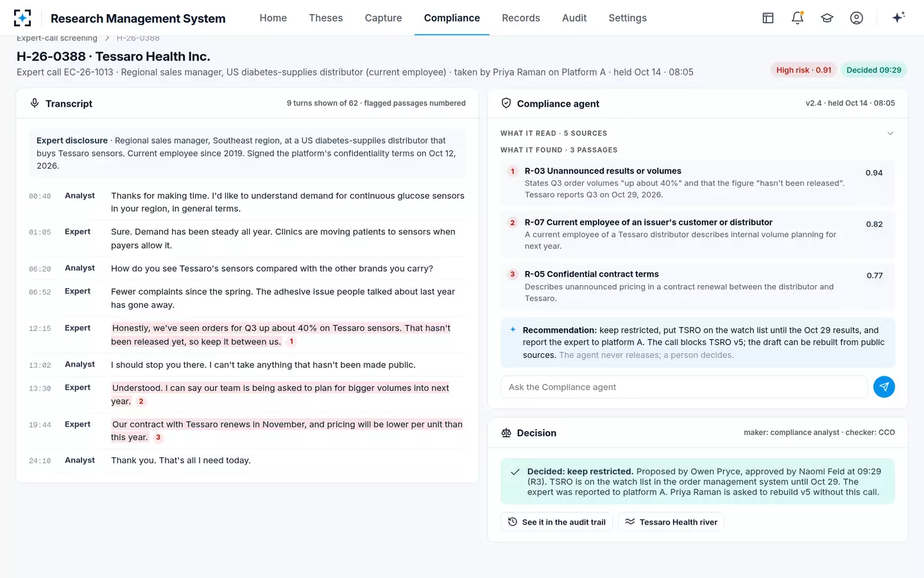Viewport: 924px width, 578px height.
Task: Select flag marker 1 in the transcript
Action: 291,342
